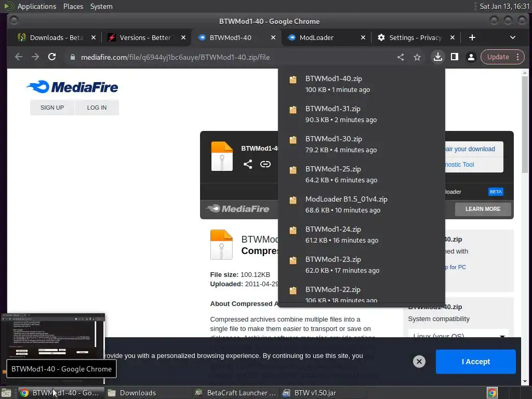Open BTWMod1-24.zip from downloads list

coord(362,234)
